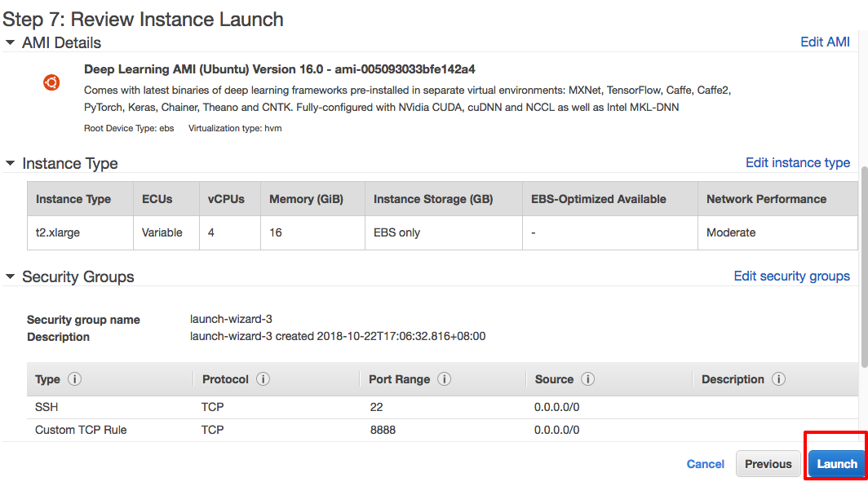Click the Ubuntu AMI logo icon
This screenshot has height=482, width=868.
click(51, 82)
